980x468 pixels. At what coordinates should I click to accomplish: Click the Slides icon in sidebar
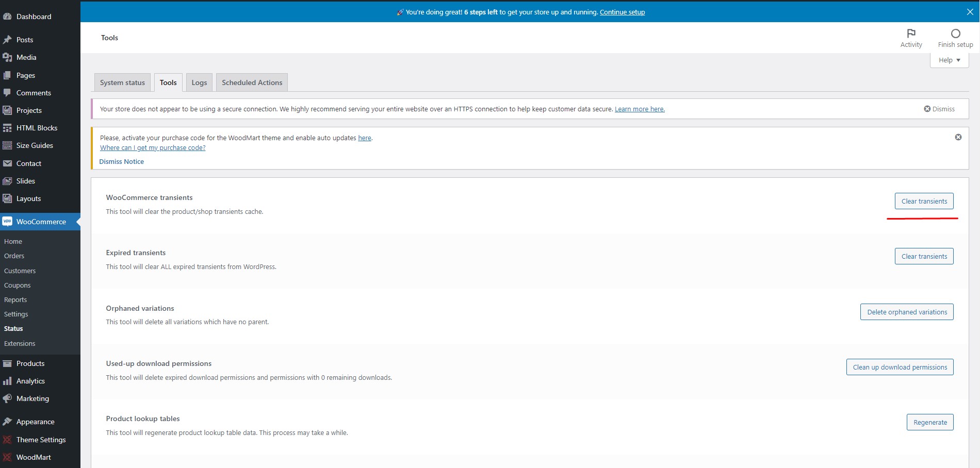(7, 181)
